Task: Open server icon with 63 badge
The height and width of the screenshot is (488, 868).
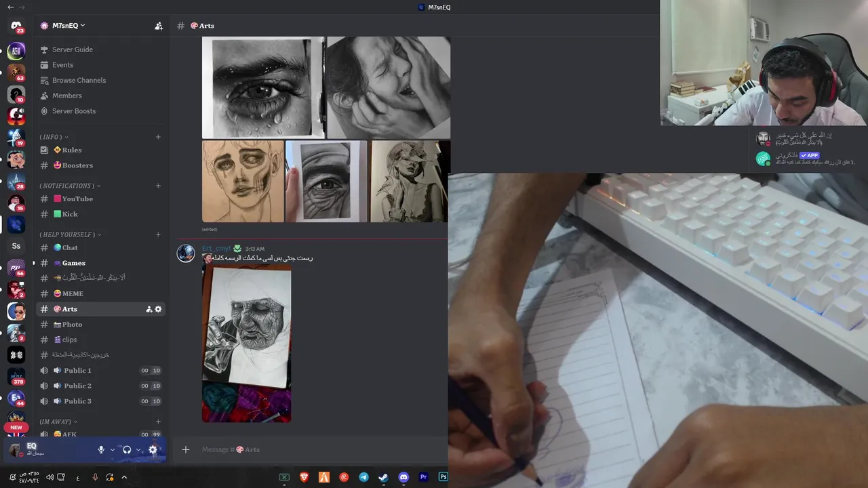Action: click(x=16, y=72)
